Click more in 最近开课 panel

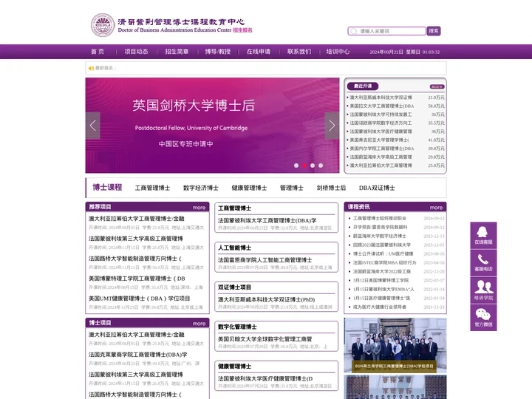pos(437,86)
